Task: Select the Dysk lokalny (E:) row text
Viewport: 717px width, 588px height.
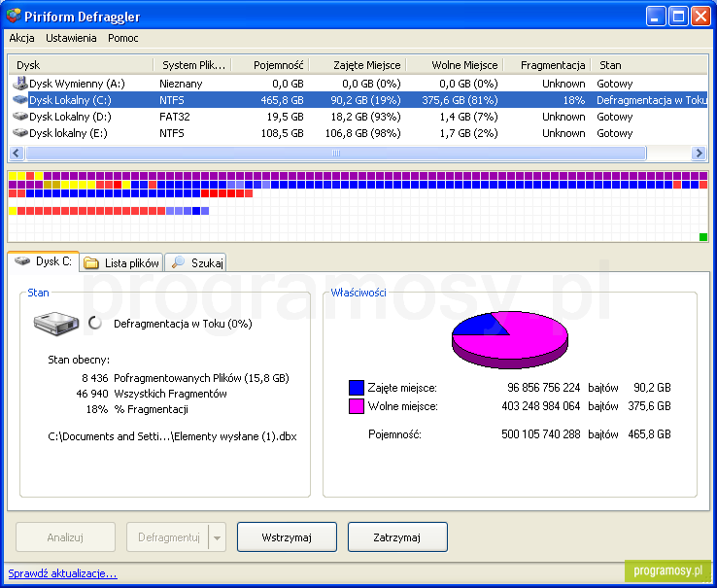Action: click(68, 133)
